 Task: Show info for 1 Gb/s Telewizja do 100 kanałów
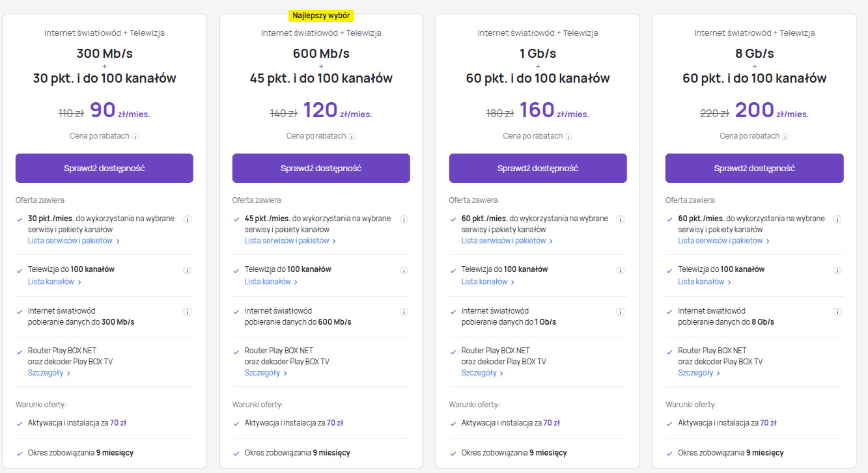(x=621, y=270)
